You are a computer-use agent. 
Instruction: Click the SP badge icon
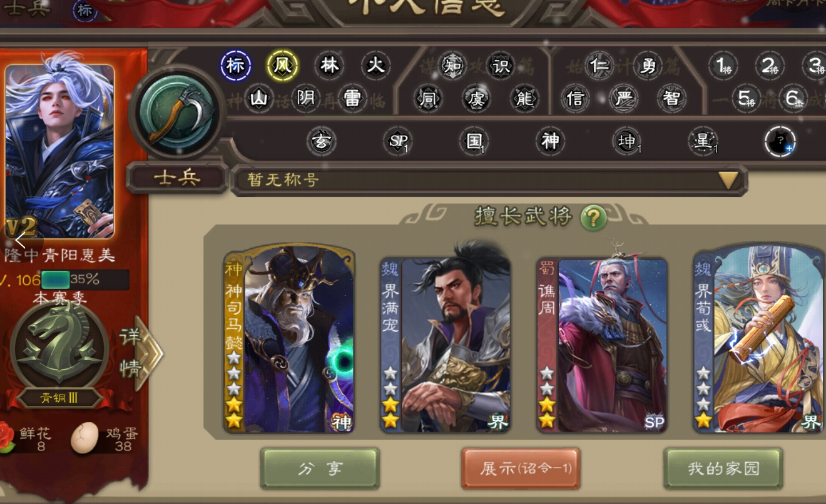click(x=399, y=142)
